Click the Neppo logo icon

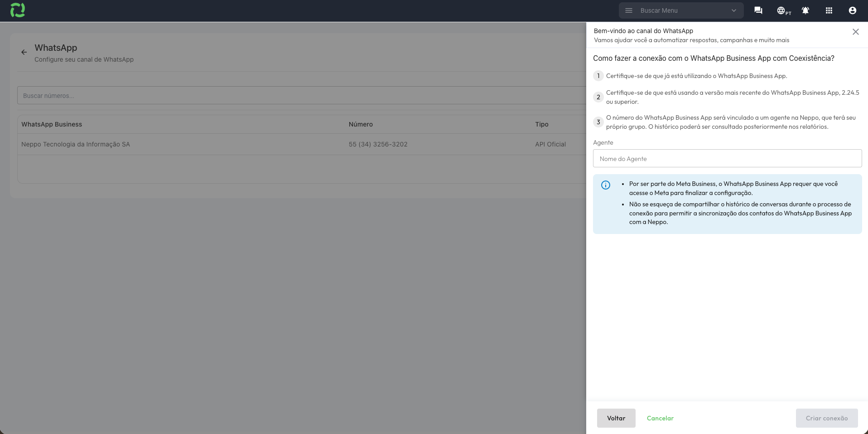18,10
